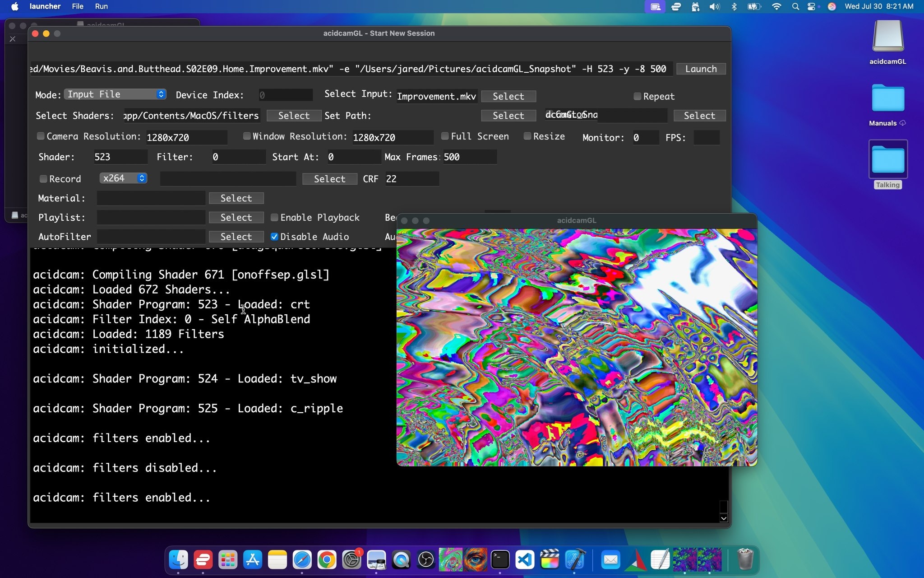Open TextEdit from the dock
This screenshot has width=924, height=578.
tap(660, 560)
